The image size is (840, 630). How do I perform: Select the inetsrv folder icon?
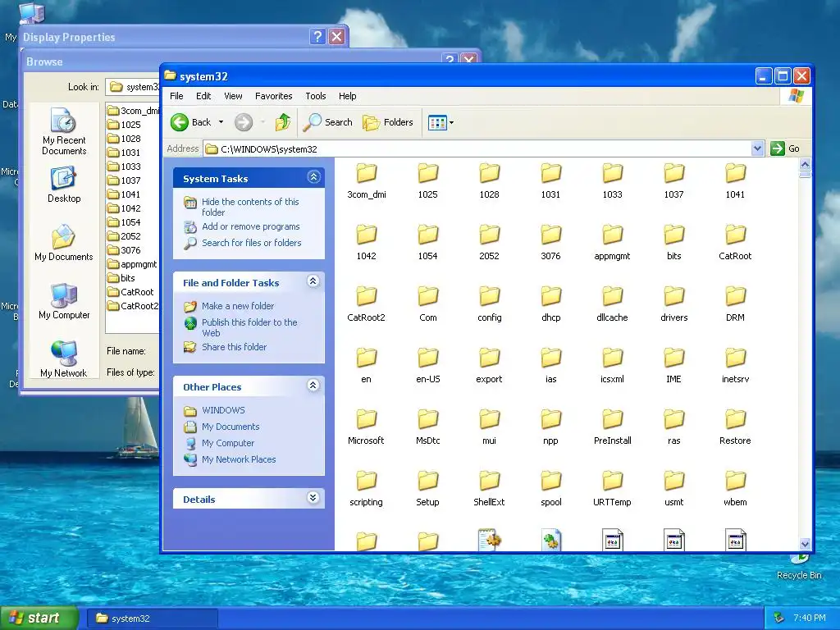click(736, 358)
